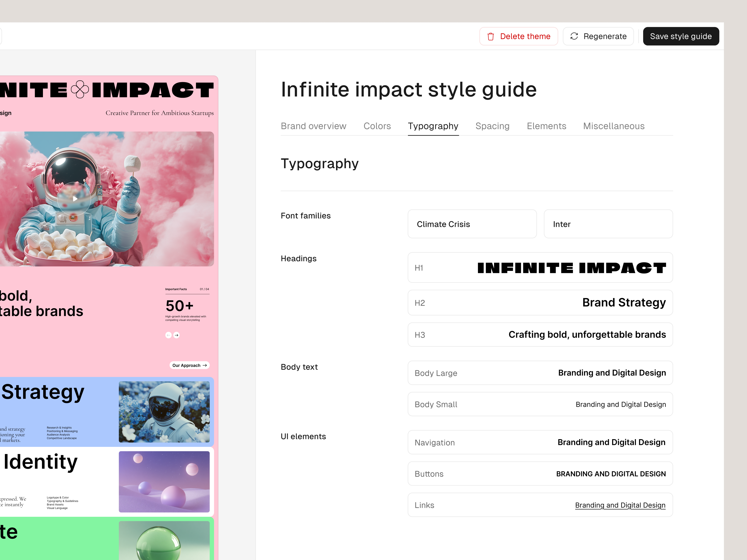Viewport: 747px width, 560px height.
Task: Select the Inter font family field
Action: pos(608,224)
